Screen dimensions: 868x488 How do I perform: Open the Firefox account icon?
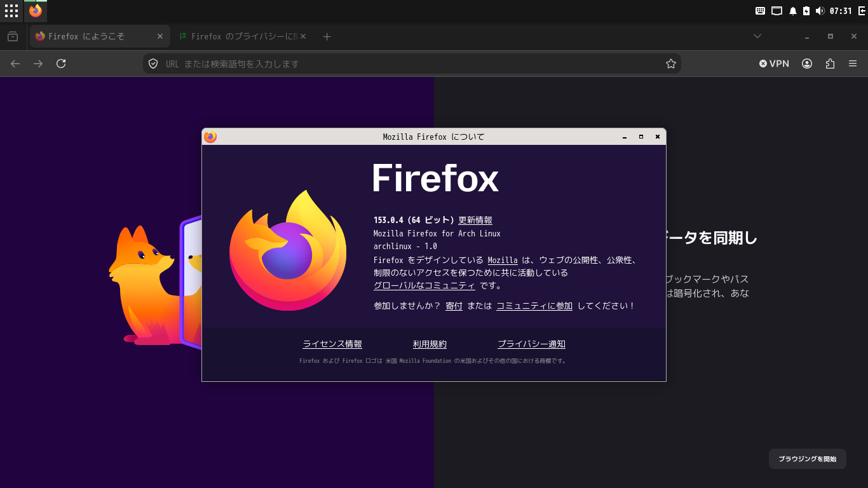point(807,64)
